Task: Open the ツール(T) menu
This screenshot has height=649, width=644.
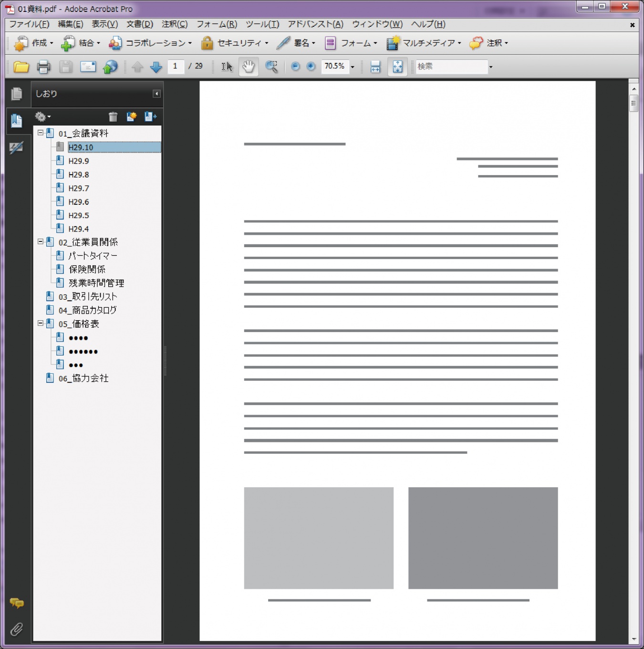Action: tap(262, 24)
